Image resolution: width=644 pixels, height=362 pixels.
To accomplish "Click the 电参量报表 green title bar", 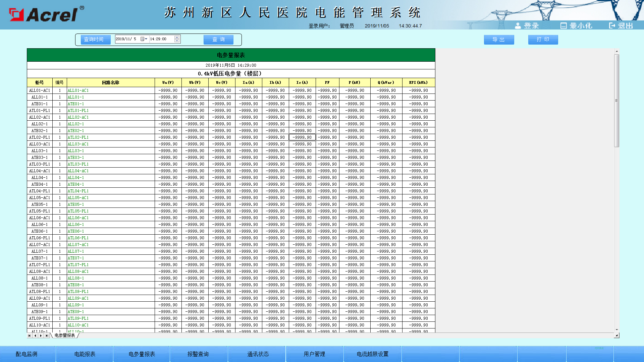I will click(231, 55).
